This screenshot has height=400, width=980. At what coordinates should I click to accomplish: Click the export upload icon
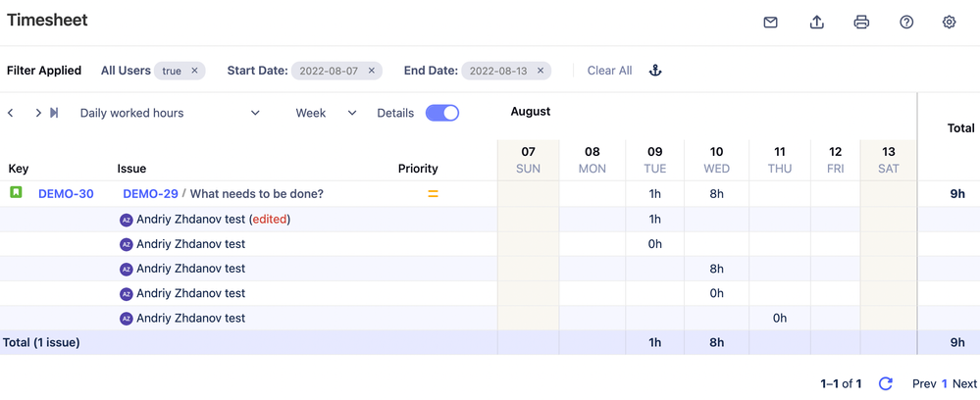click(816, 23)
